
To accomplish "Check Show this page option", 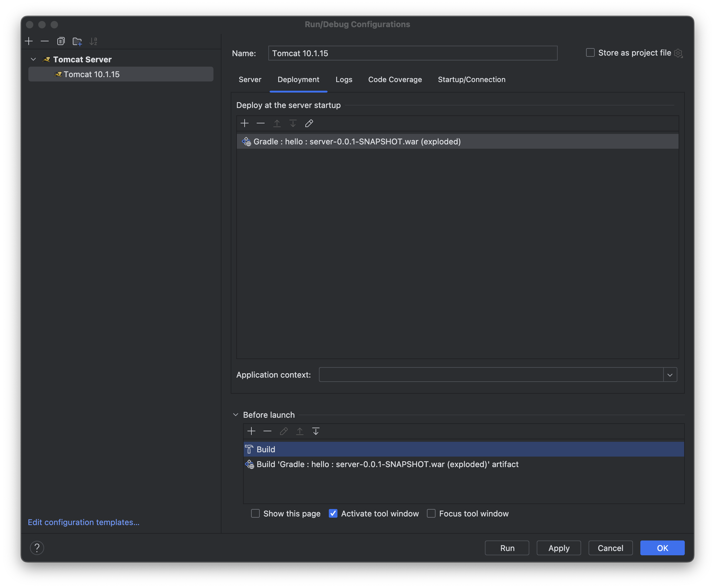I will pos(255,513).
